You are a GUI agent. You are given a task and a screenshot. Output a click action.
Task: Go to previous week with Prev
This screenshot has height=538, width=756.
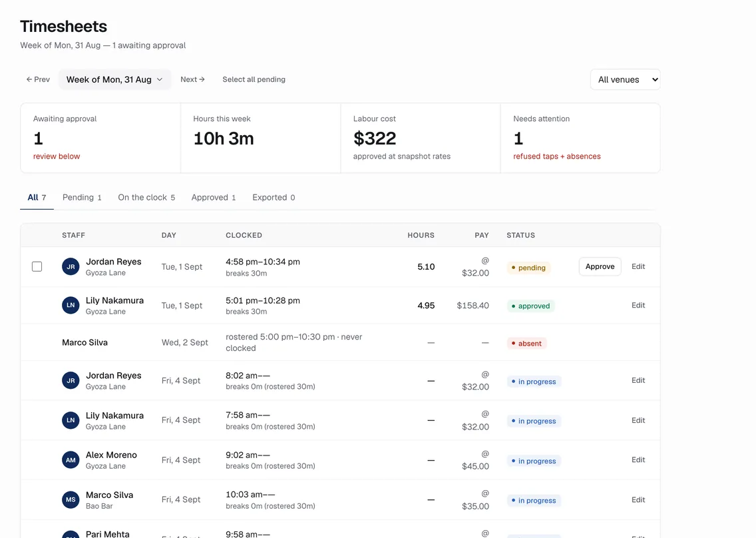38,80
